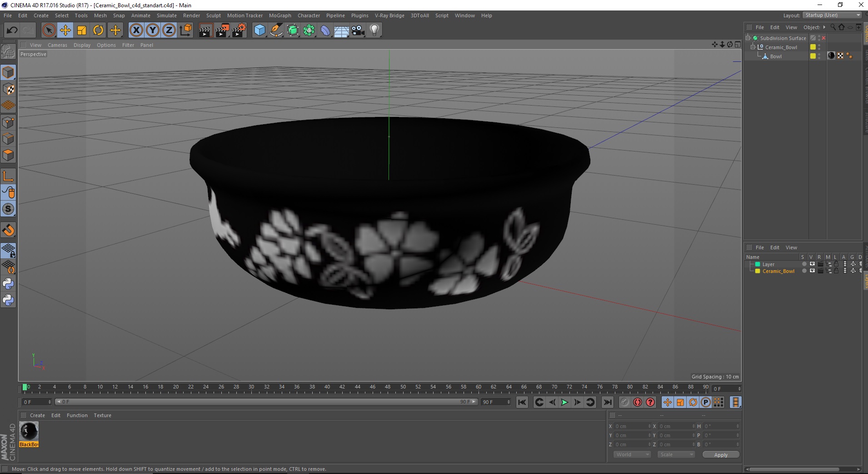Open viewport Cameras menu
This screenshot has height=474, width=868.
tap(57, 45)
